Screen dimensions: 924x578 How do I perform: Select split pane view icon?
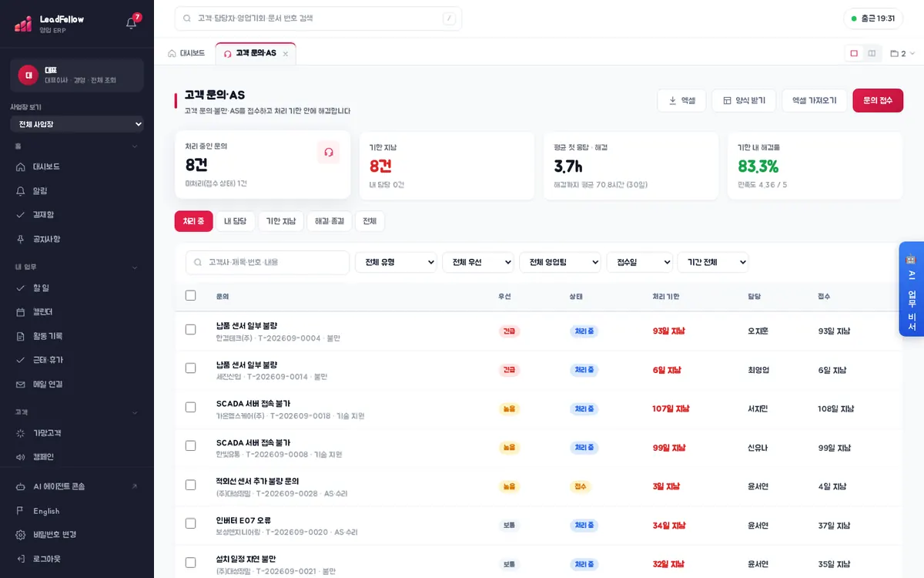[x=872, y=53]
